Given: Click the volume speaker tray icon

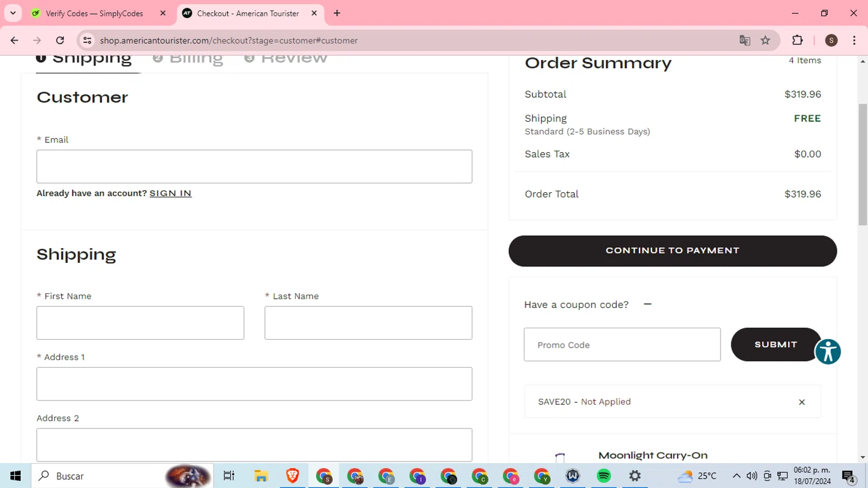Looking at the screenshot, I should pos(752,476).
